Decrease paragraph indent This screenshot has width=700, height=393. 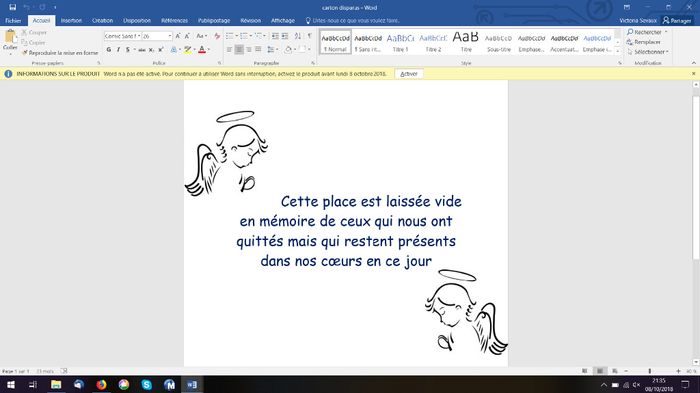click(275, 36)
